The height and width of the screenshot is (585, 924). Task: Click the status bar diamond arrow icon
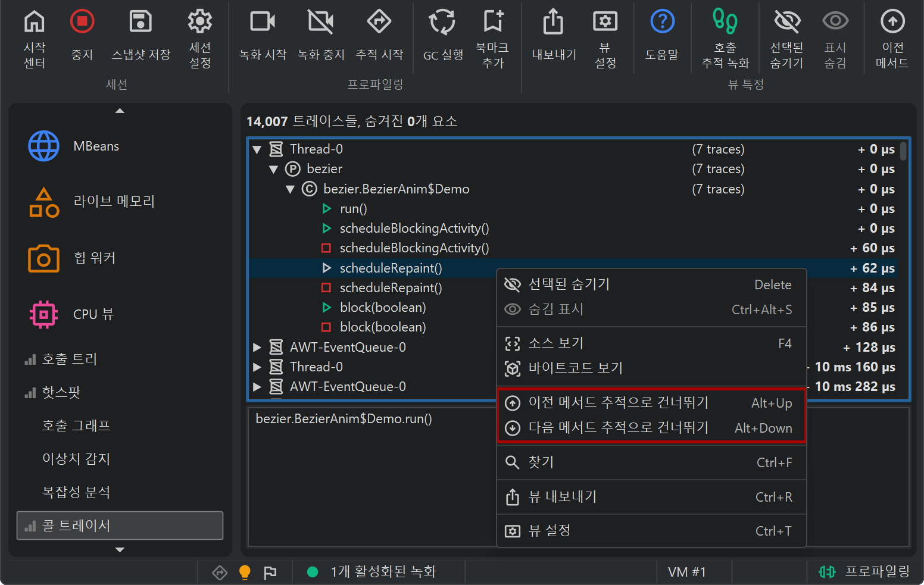coord(220,573)
